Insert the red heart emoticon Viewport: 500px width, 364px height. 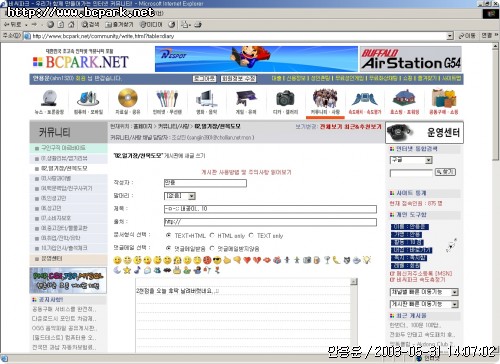coord(247,260)
